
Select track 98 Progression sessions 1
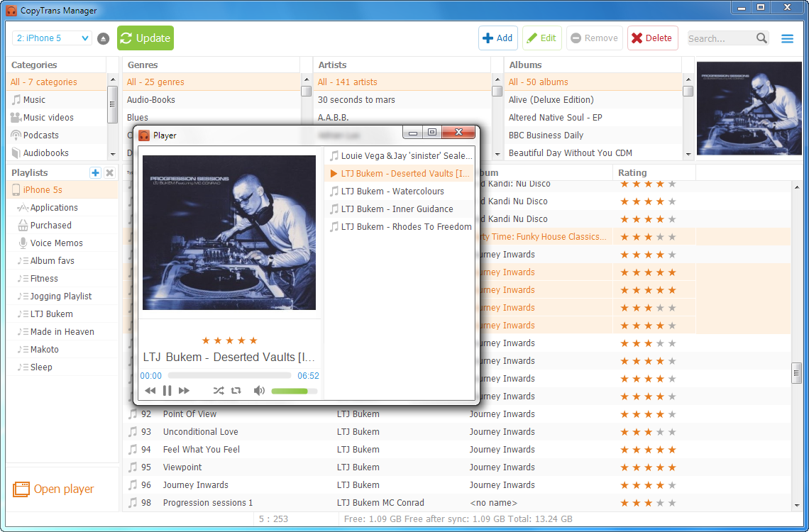click(456, 503)
